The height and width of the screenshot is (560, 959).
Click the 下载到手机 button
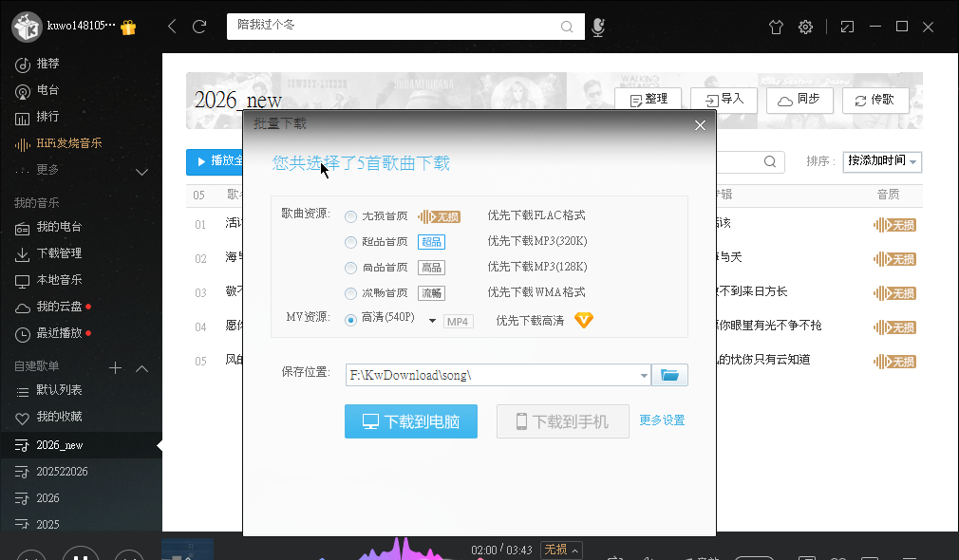[563, 421]
